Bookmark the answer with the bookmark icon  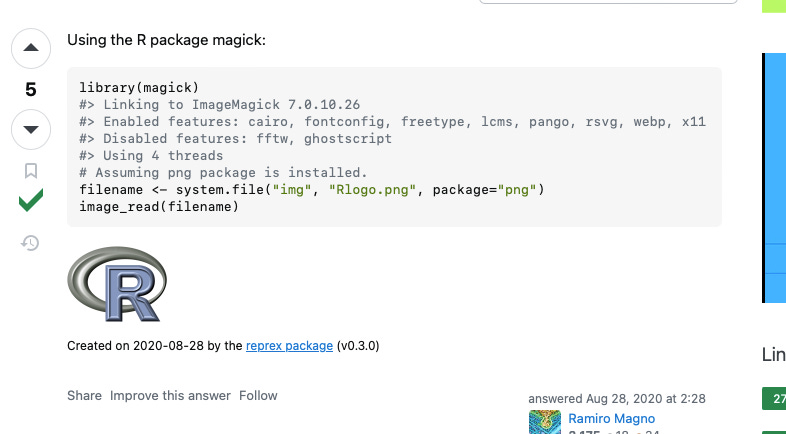30,172
